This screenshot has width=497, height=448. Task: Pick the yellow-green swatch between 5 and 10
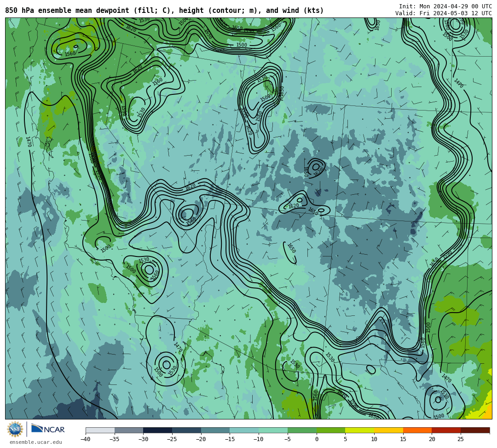tap(359, 430)
